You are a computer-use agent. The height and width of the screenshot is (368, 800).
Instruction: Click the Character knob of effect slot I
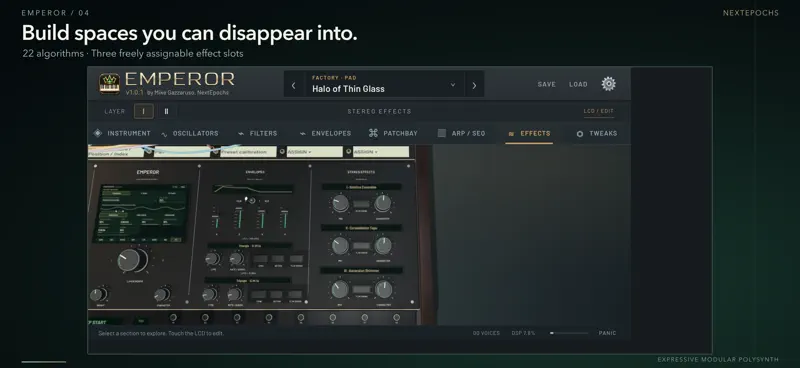tap(383, 204)
